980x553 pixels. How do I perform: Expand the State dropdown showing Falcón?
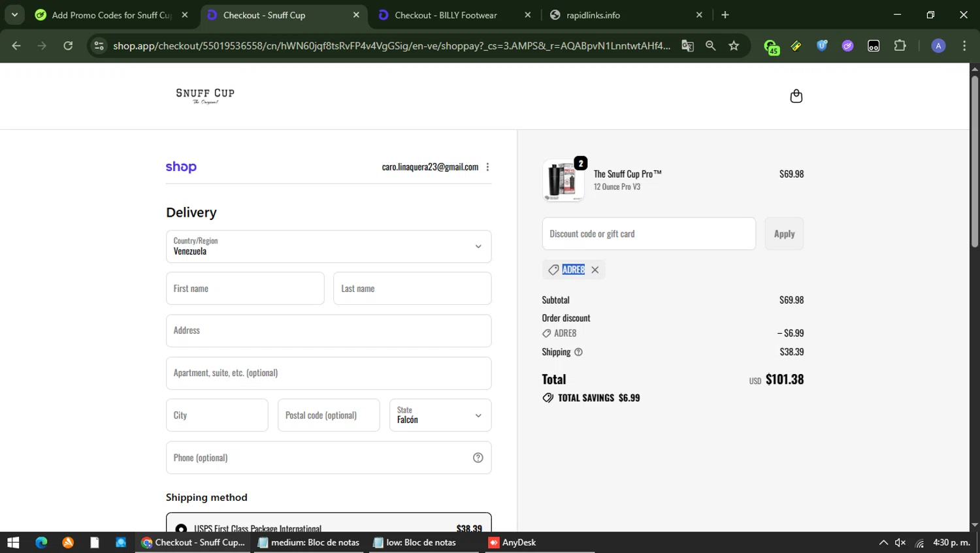(440, 415)
